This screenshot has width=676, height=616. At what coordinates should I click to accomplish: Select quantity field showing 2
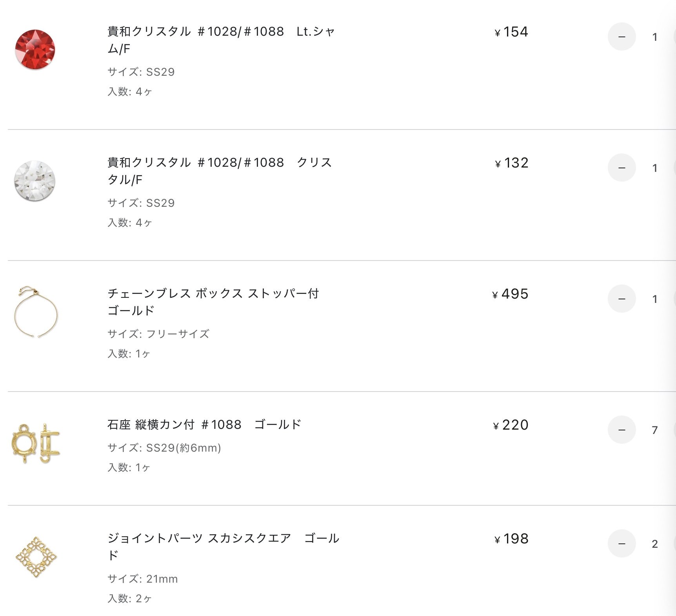654,544
